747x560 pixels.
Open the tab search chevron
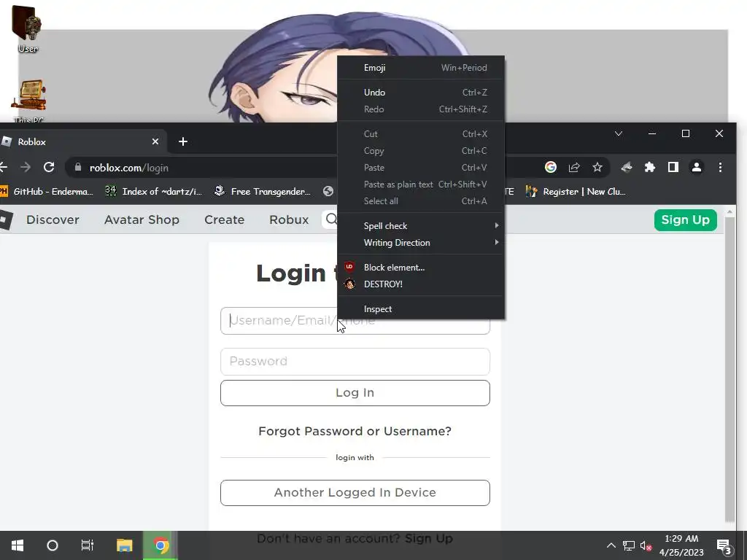coord(619,134)
